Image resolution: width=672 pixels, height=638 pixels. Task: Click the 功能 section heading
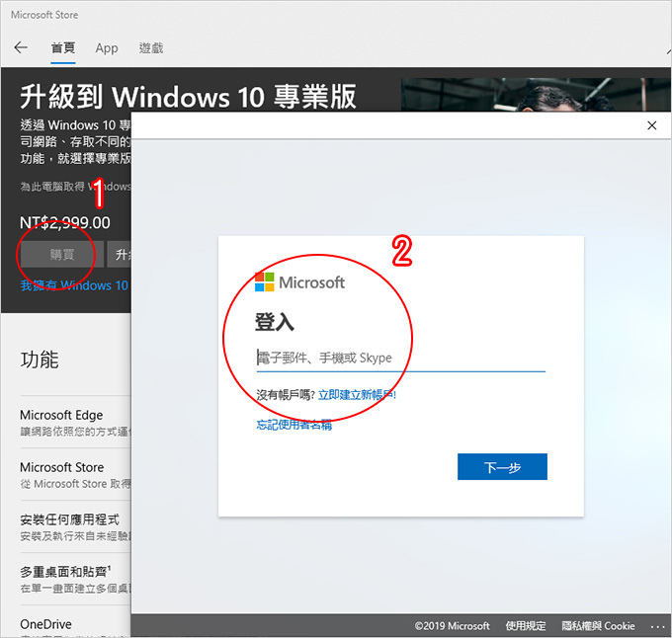pos(40,359)
